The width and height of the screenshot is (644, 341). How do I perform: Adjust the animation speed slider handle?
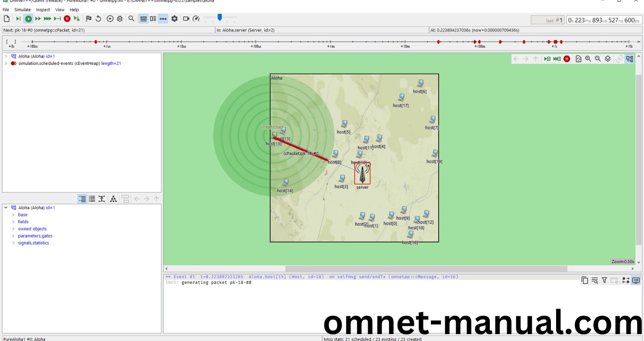[220, 17]
